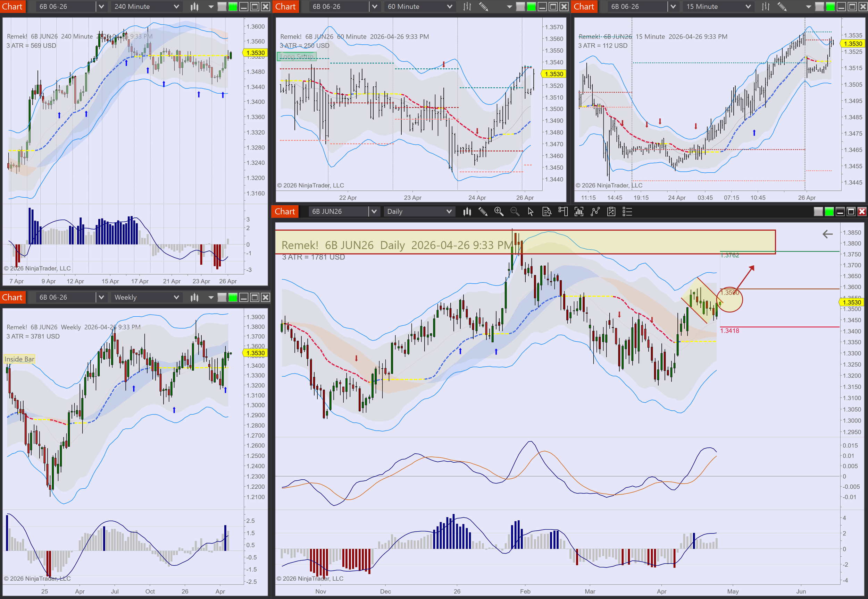Open the Daily interval dropdown
The image size is (868, 599).
(449, 212)
